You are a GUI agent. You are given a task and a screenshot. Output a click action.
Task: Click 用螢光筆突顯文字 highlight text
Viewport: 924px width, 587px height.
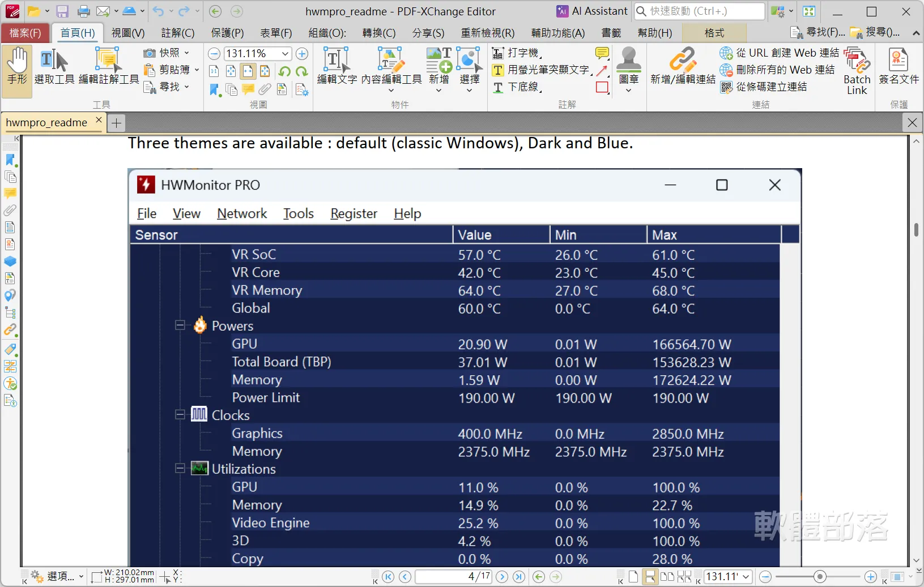542,70
